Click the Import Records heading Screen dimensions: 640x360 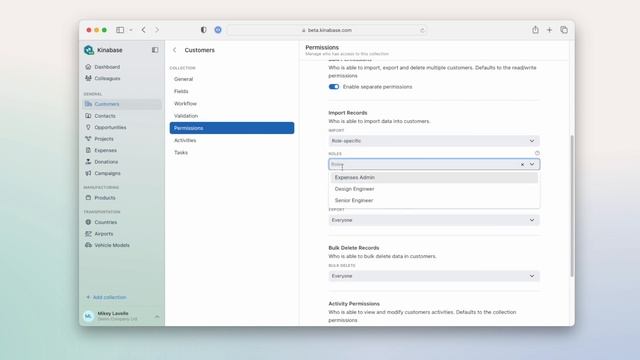[348, 113]
